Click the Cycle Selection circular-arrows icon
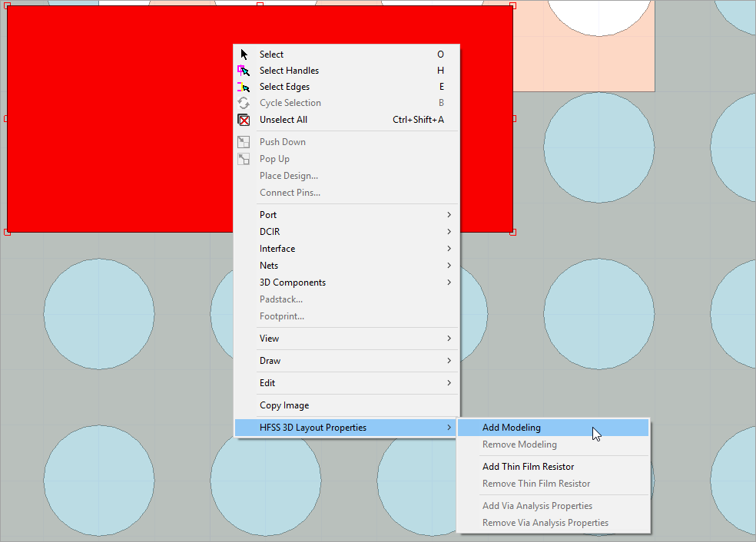This screenshot has height=542, width=756. pyautogui.click(x=243, y=103)
